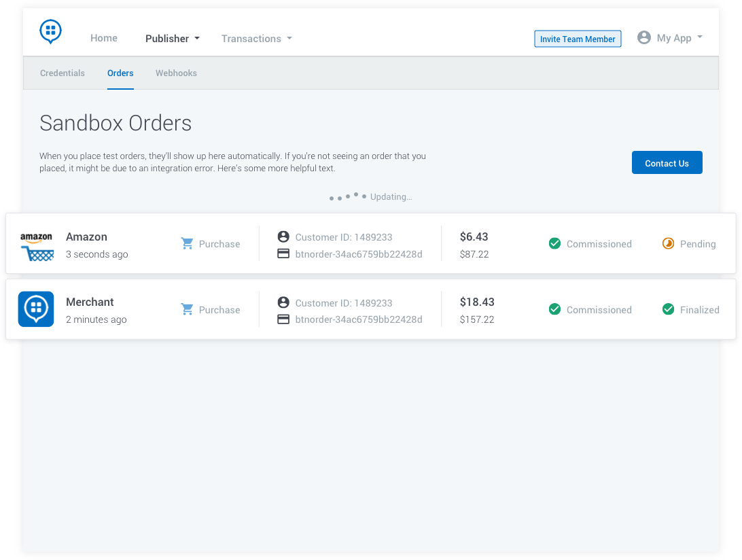Click the customer person icon in Merchant row
Screen dimensions: 742x560
click(283, 302)
